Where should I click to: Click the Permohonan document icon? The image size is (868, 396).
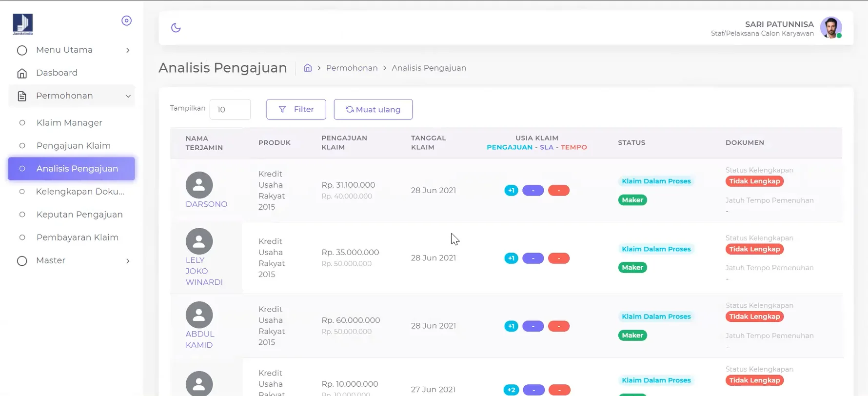[22, 96]
